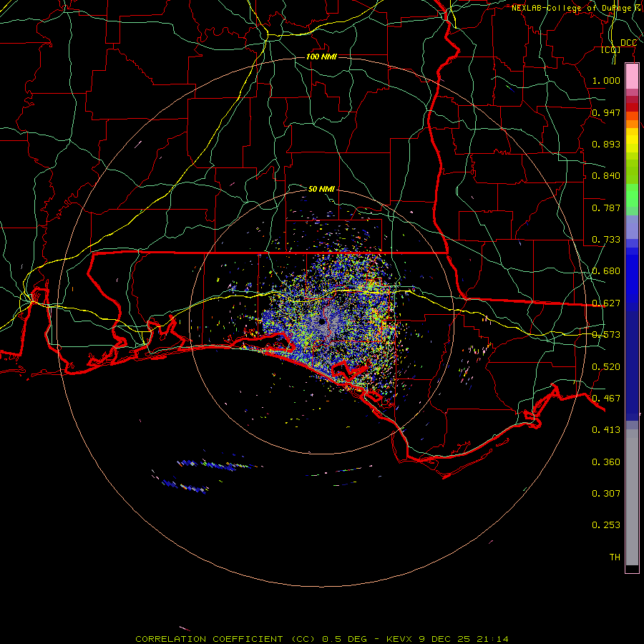Click the 0.467 scale value
The width and height of the screenshot is (644, 644).
(606, 399)
